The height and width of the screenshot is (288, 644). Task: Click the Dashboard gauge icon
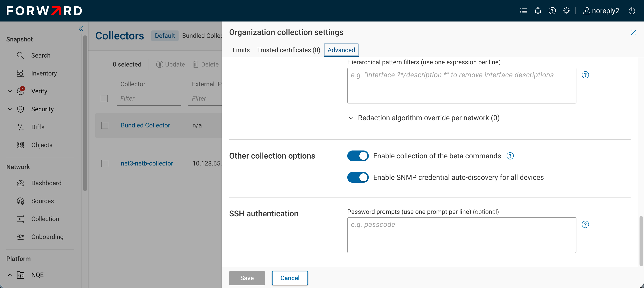(x=21, y=183)
